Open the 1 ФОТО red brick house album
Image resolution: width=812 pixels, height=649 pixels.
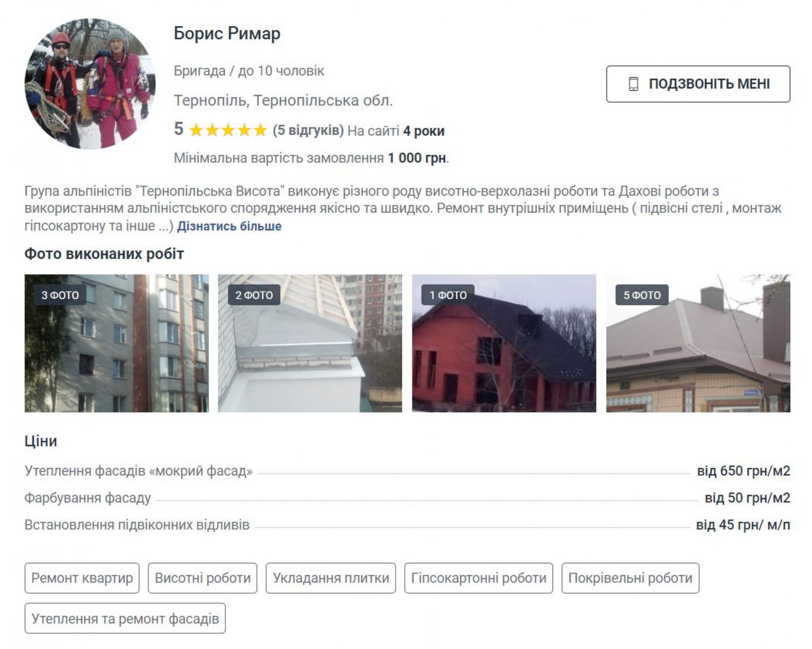(x=504, y=343)
